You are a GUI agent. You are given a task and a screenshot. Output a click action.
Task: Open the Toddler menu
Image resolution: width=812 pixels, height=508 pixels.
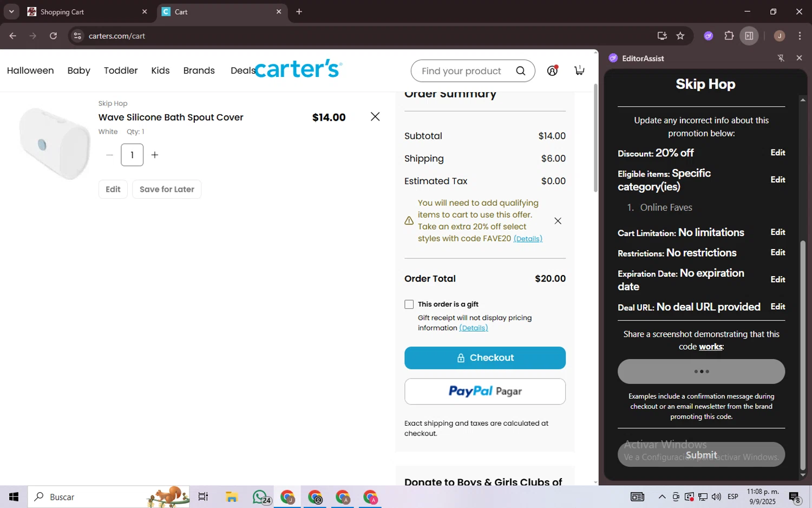(x=121, y=70)
